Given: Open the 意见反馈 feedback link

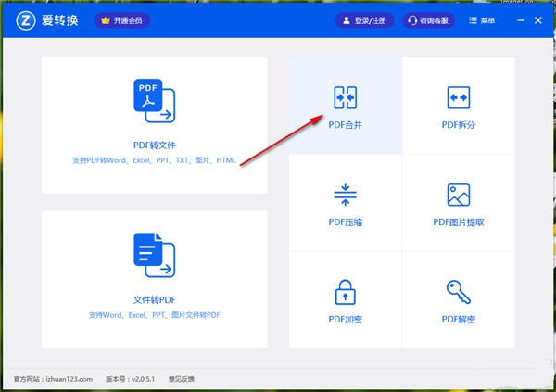Looking at the screenshot, I should point(182,379).
